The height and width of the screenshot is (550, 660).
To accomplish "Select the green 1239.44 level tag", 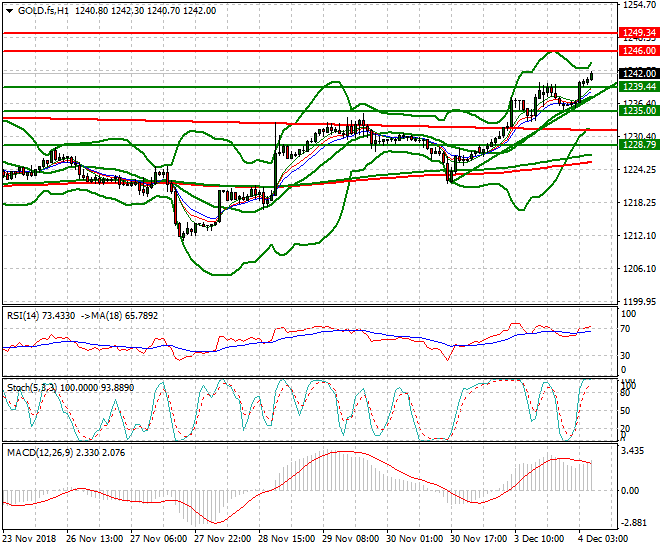I will click(x=637, y=87).
